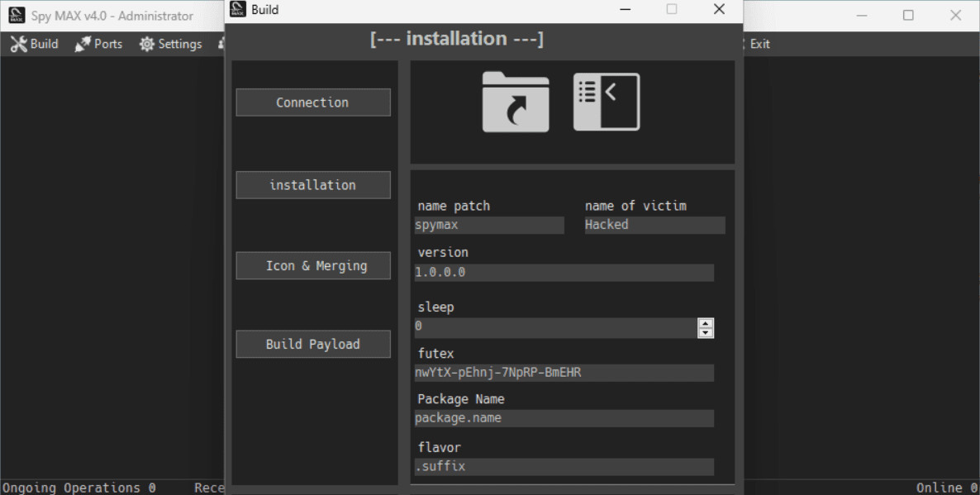Minimize the Spy MAX main window
980x495 pixels.
[x=862, y=16]
